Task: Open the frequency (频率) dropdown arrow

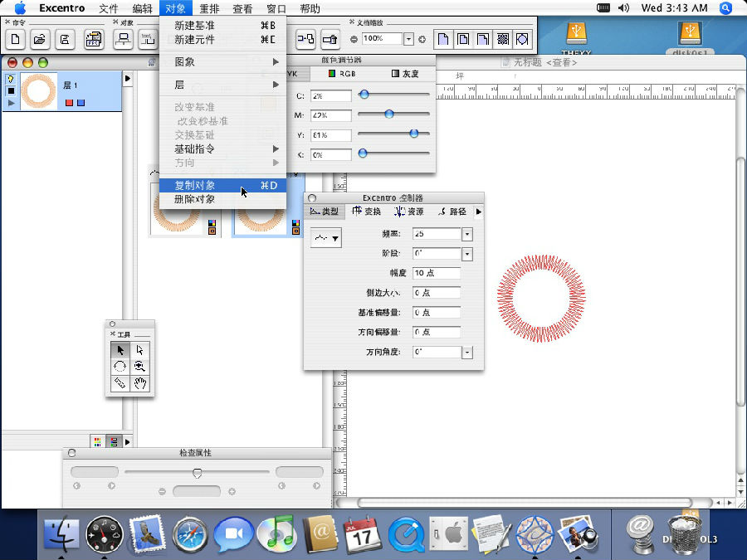Action: point(466,235)
